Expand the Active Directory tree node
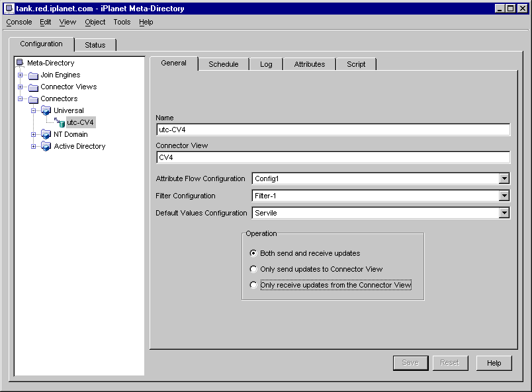Screen dimensions: 532x392 tap(34, 146)
